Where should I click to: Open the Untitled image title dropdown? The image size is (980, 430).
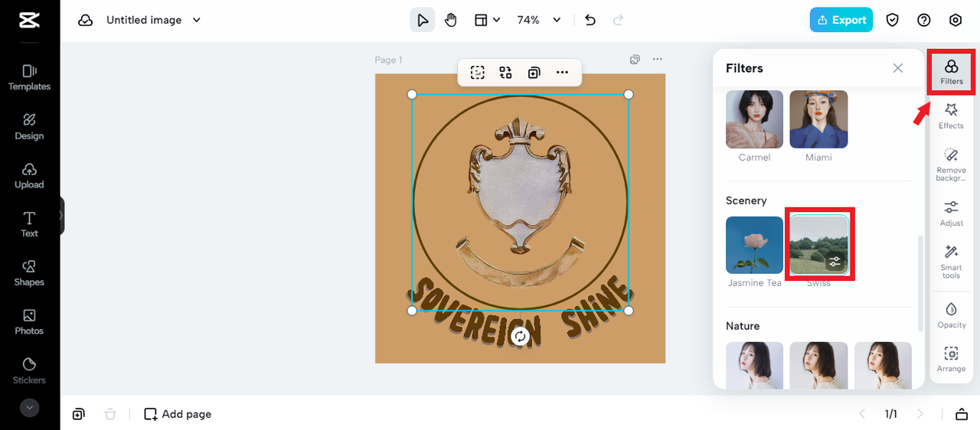(x=153, y=20)
